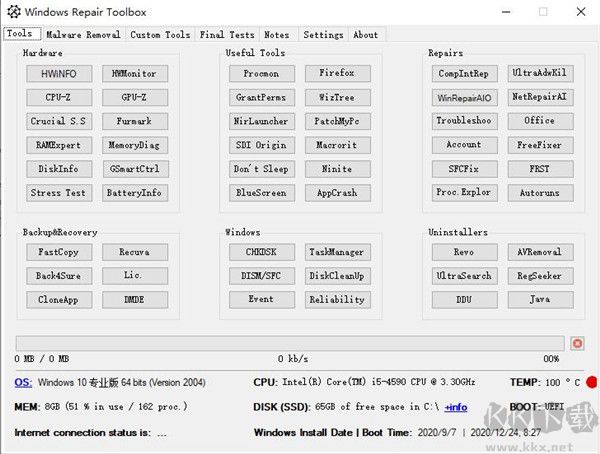
Task: Run MemoryDiag
Action: [135, 145]
